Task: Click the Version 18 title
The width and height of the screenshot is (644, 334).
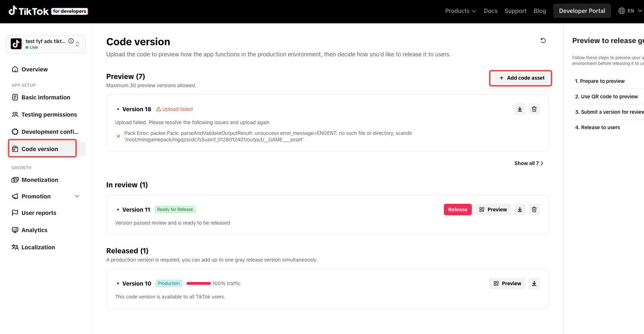Action: coord(137,109)
